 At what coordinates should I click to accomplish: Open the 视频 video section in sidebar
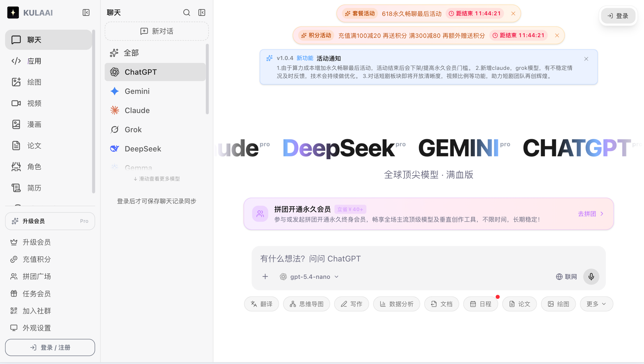click(x=49, y=103)
